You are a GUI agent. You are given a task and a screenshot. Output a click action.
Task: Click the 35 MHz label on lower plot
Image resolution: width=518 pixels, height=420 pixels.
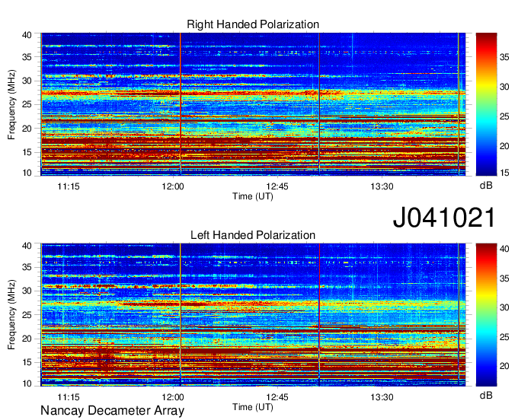(27, 267)
